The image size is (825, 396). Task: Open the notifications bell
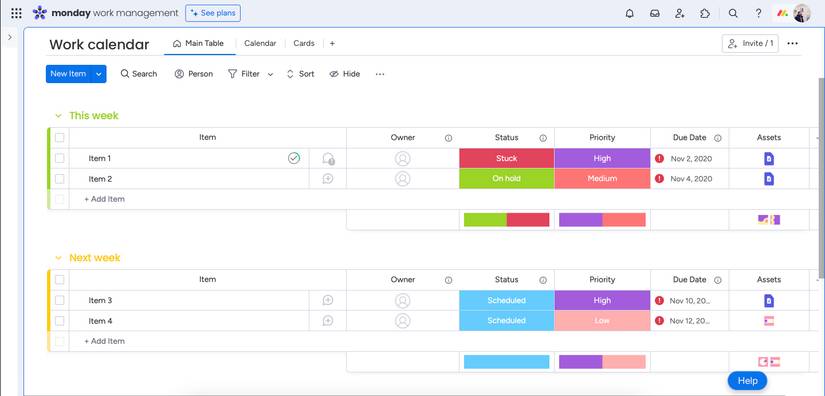click(629, 14)
